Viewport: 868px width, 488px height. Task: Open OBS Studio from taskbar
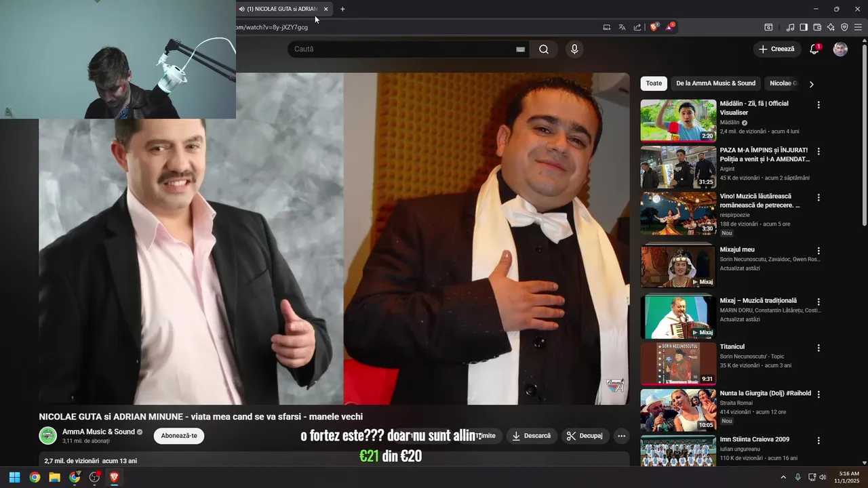(x=94, y=477)
